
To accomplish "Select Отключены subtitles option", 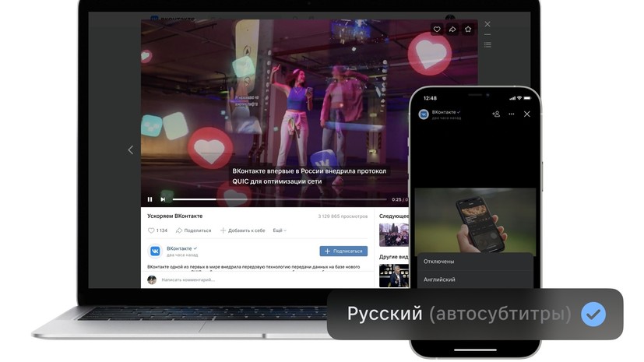I will point(475,262).
